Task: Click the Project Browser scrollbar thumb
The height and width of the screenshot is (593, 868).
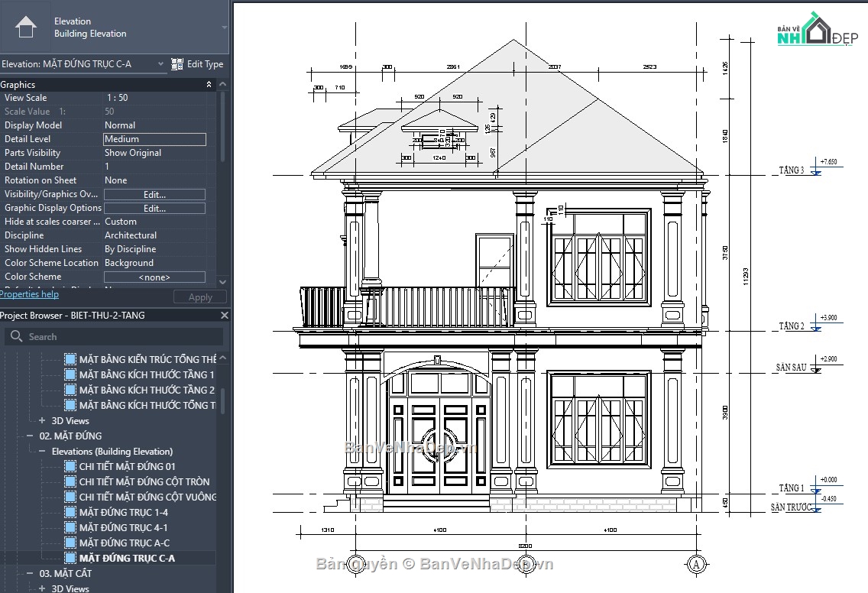Action: pyautogui.click(x=222, y=400)
